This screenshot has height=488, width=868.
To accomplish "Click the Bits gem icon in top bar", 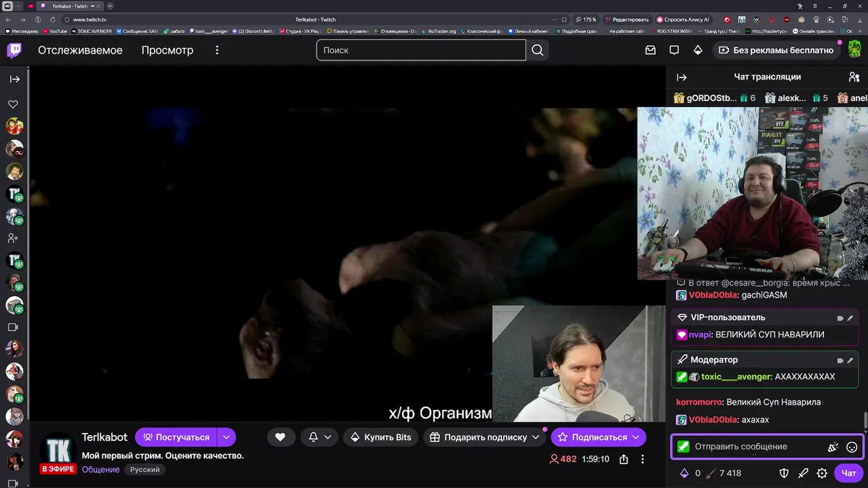I will 698,50.
